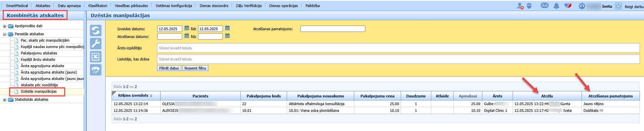Open calendar for Izveides datums start date
This screenshot has height=131, width=644.
187,28
